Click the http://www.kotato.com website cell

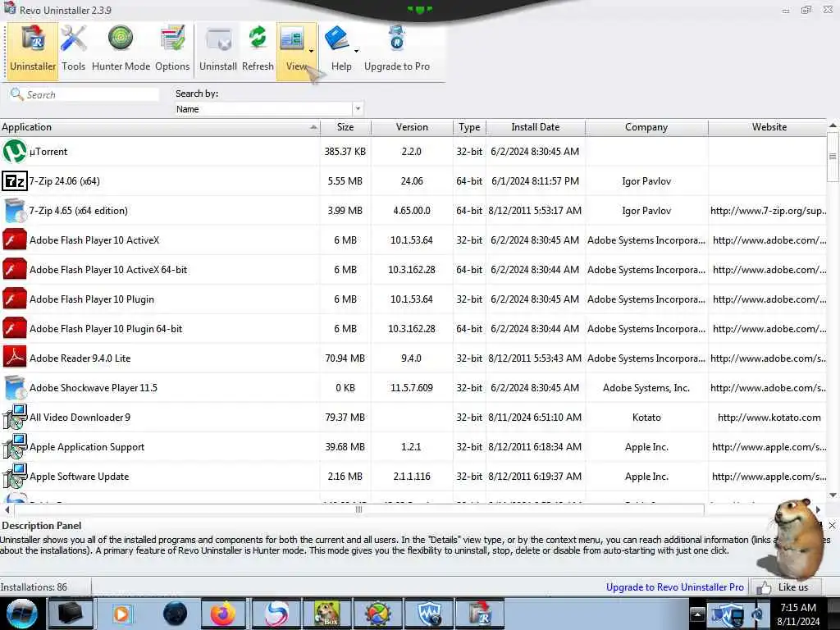click(769, 418)
